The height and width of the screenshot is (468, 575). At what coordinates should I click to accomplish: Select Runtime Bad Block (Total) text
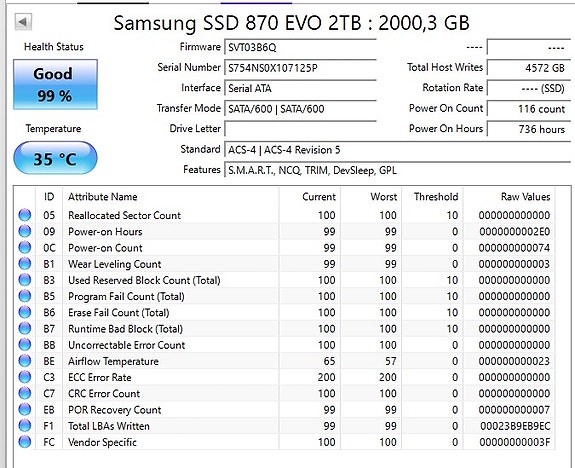coord(125,329)
